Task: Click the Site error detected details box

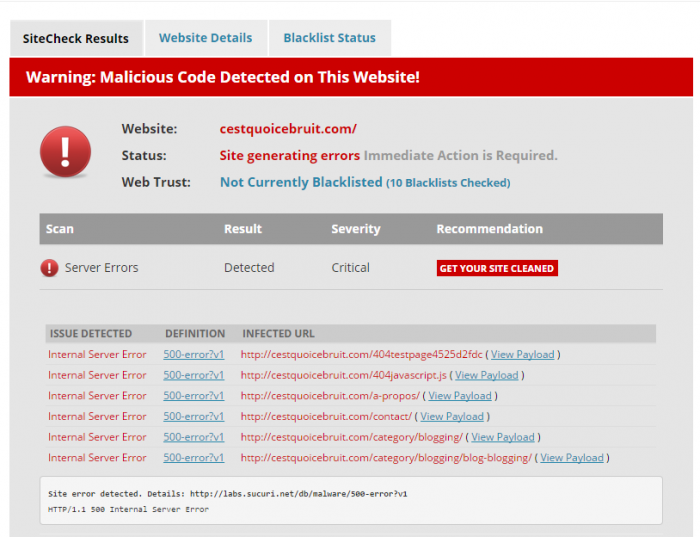Action: [x=350, y=501]
